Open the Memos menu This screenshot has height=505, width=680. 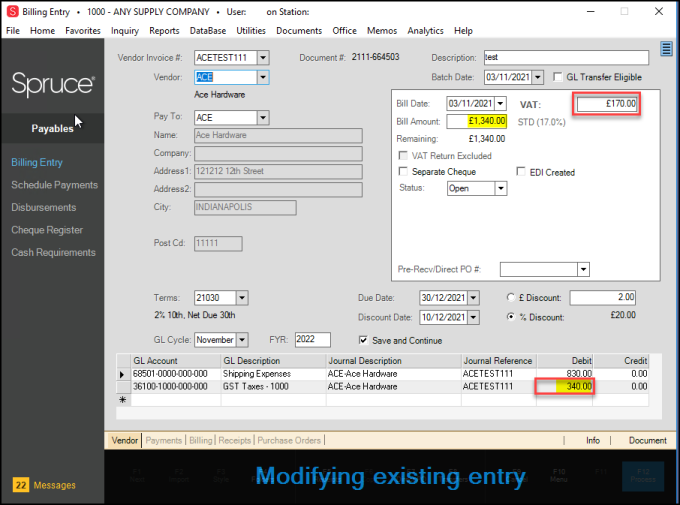pos(382,31)
